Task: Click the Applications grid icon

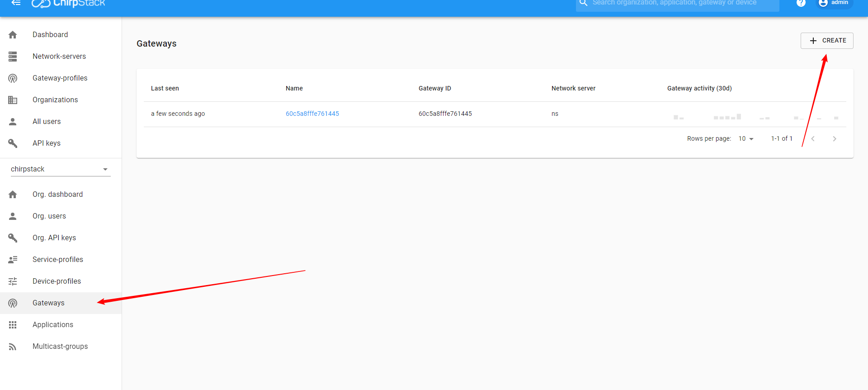Action: [13, 325]
